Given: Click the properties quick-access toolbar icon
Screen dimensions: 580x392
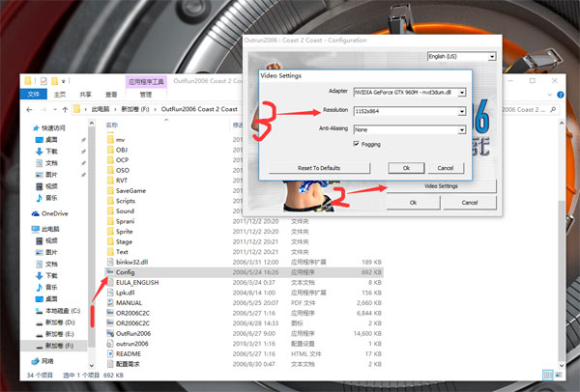Looking at the screenshot, I should tap(43, 81).
